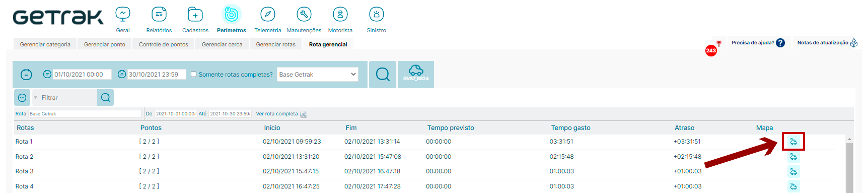Select the Perímetros menu icon
The width and height of the screenshot is (868, 193).
[232, 14]
